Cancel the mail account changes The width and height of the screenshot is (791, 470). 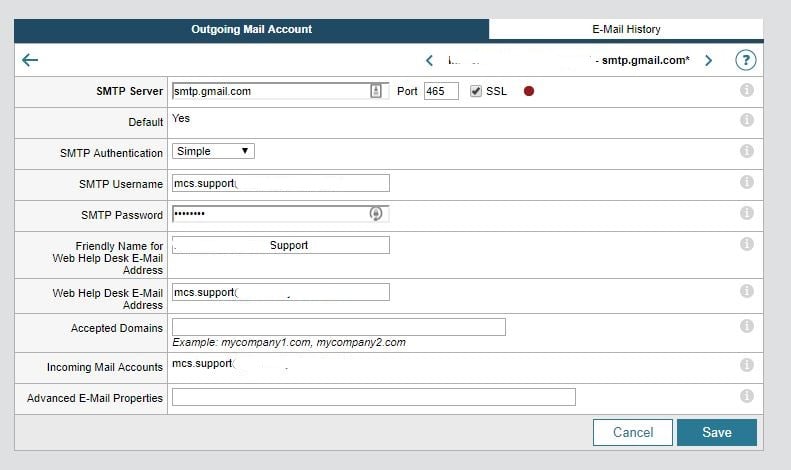[x=633, y=432]
